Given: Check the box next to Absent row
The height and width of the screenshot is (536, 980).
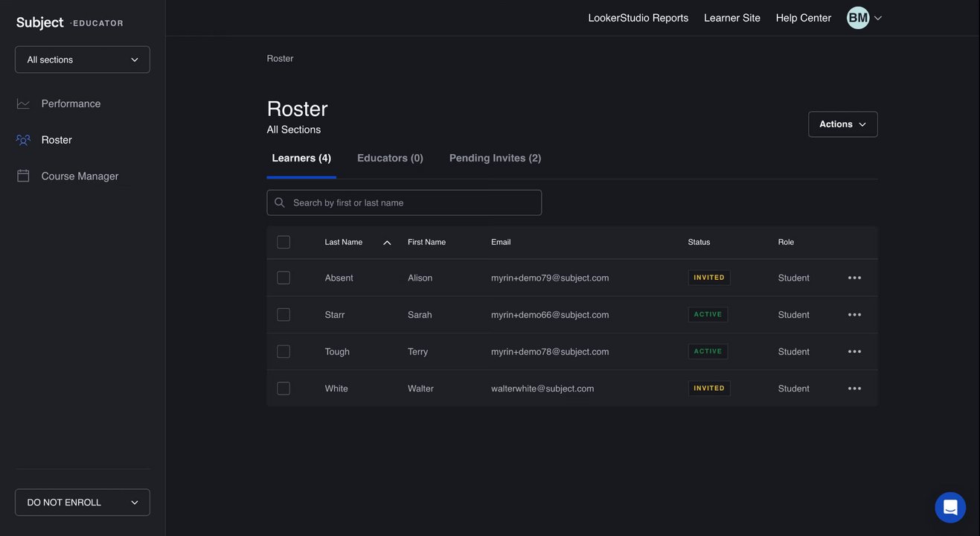Looking at the screenshot, I should [x=284, y=278].
